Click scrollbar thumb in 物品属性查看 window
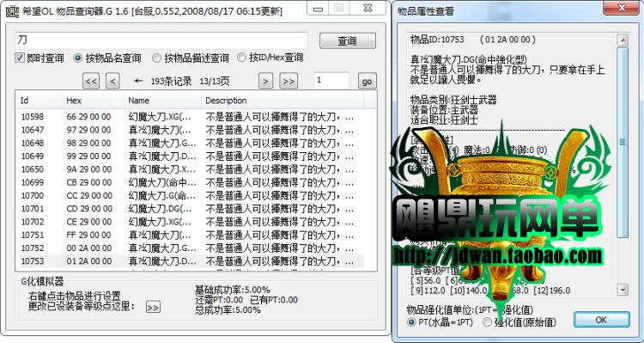The height and width of the screenshot is (343, 644). 623,143
